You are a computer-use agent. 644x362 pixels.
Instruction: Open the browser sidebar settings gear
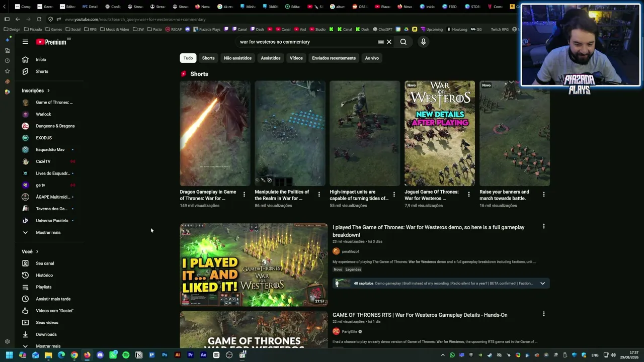[7, 341]
